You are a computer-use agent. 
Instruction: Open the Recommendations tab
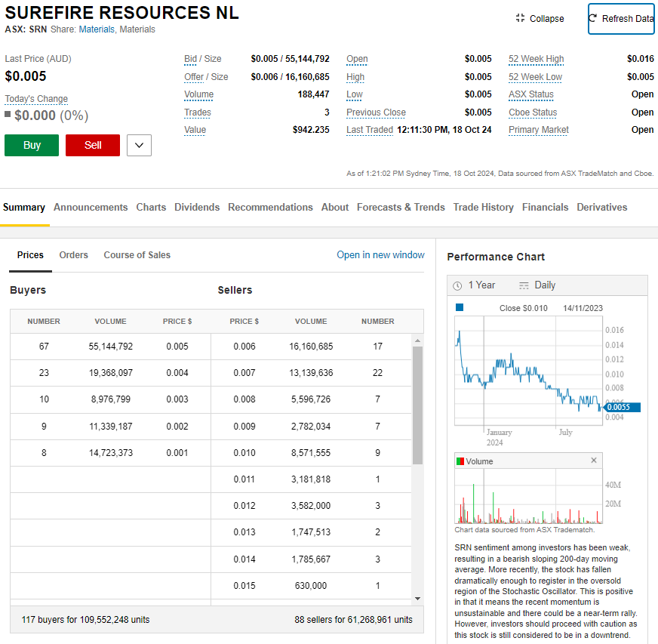(271, 208)
